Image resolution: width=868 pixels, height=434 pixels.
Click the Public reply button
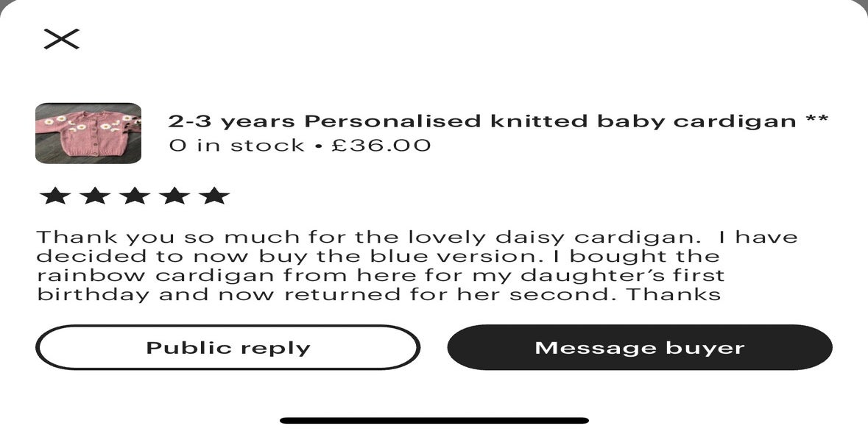pos(228,347)
